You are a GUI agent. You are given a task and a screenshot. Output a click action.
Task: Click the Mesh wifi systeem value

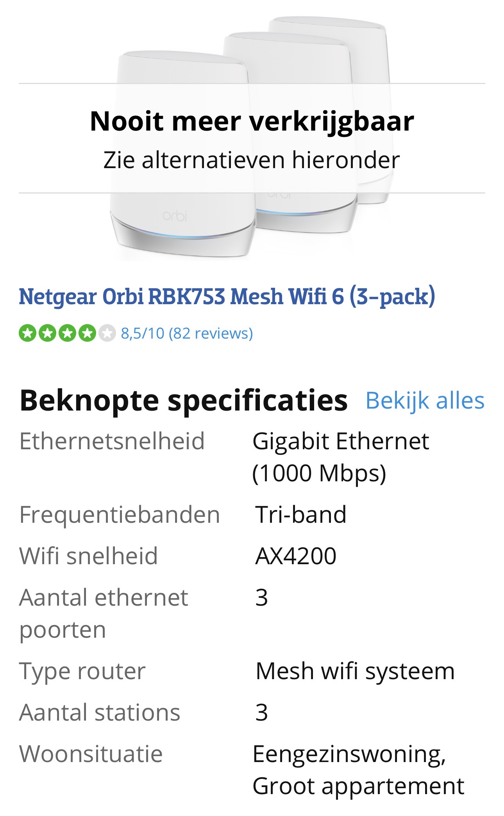[355, 671]
